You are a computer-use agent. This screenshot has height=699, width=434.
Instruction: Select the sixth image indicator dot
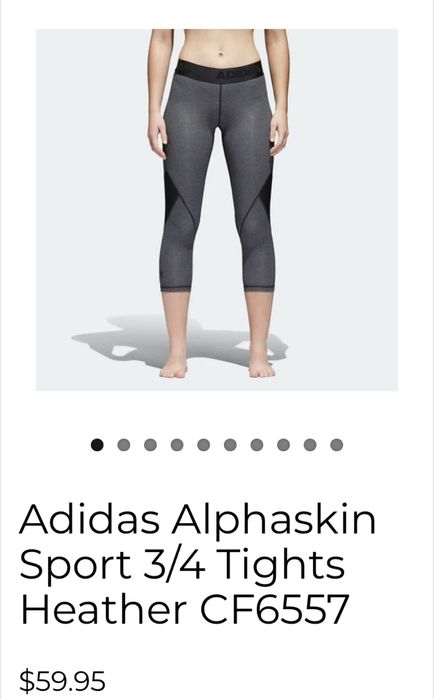pos(230,445)
